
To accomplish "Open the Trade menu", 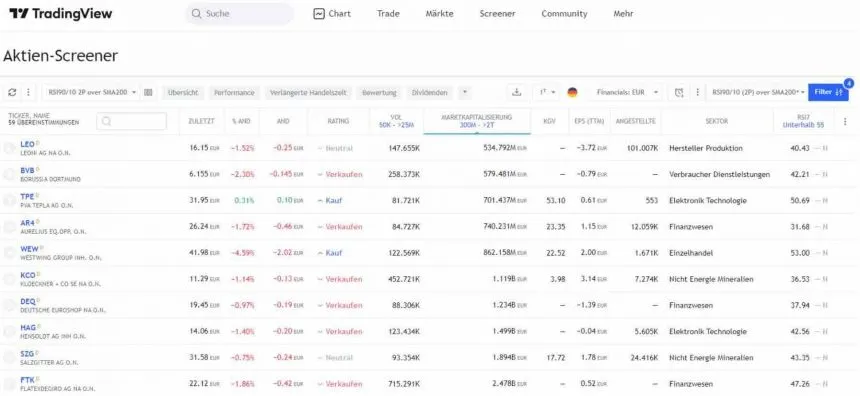I will [x=388, y=14].
